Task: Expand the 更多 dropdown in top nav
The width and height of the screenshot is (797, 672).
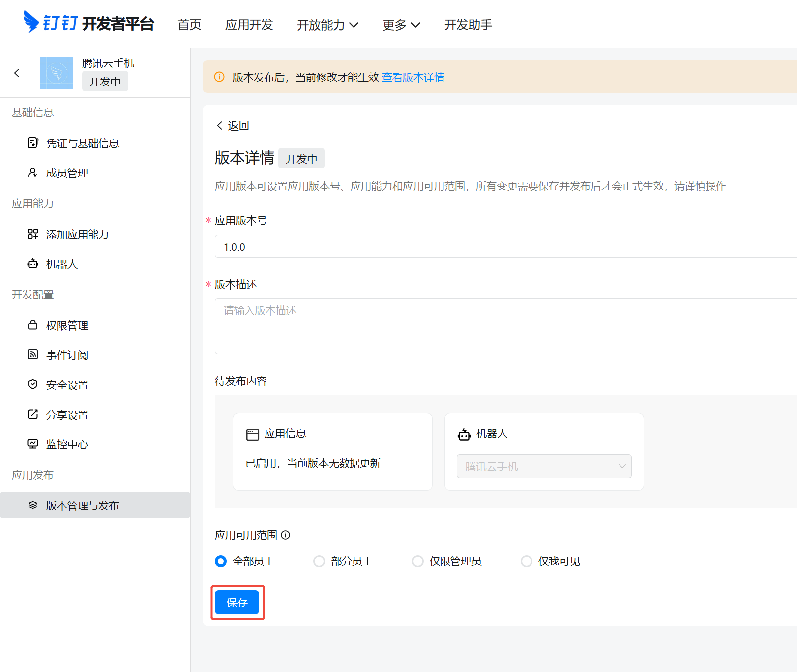Action: pos(401,25)
